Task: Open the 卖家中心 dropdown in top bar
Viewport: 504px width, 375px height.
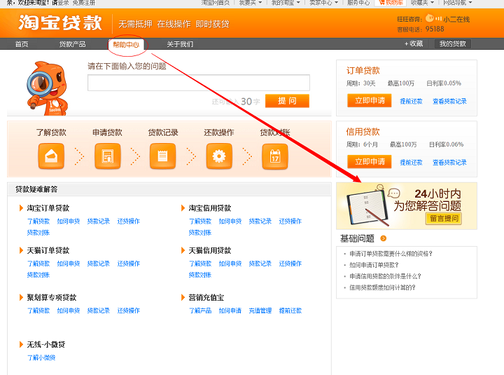Action: tap(323, 2)
